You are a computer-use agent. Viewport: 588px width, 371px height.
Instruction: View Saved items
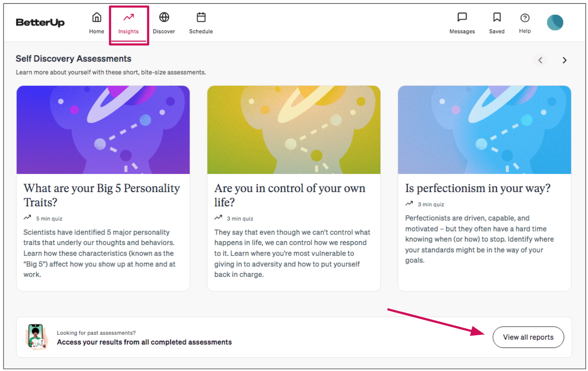(x=497, y=23)
